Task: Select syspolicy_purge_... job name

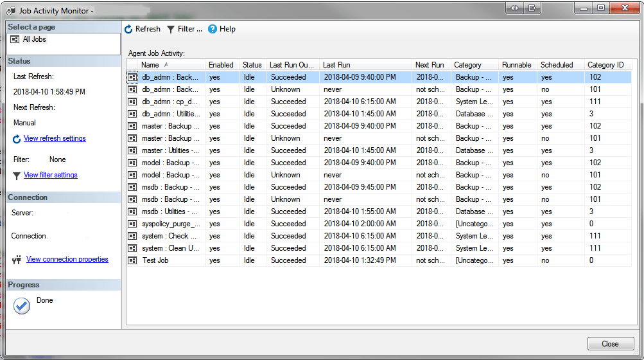Action: [171, 224]
